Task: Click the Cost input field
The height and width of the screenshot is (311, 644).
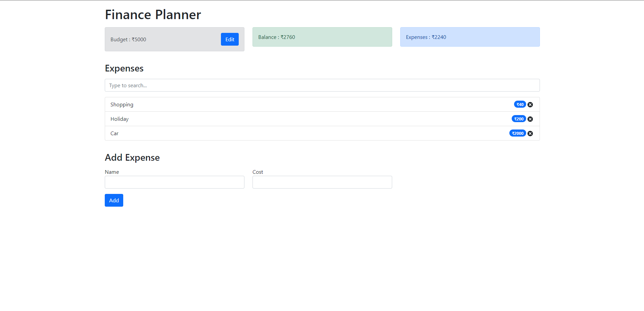Action: [322, 182]
